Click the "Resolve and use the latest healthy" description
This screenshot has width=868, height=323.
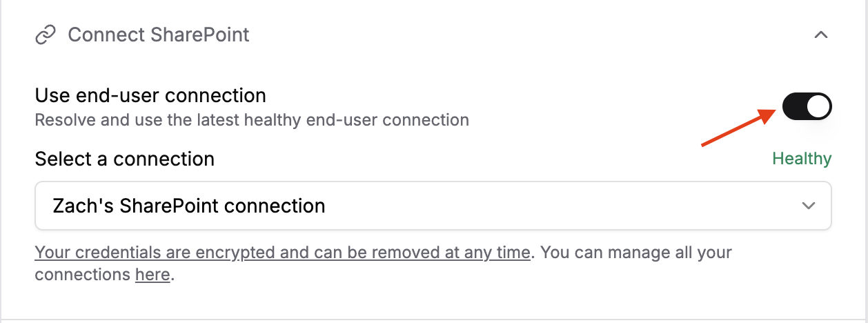pyautogui.click(x=252, y=120)
